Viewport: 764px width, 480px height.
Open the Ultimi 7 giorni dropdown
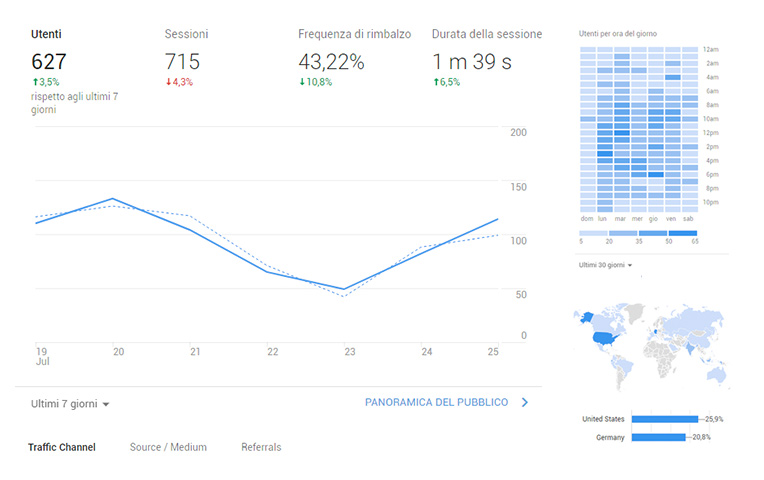[x=70, y=403]
